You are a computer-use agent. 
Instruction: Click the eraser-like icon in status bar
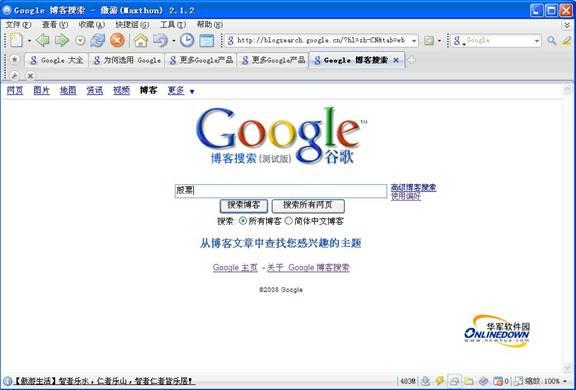coord(483,381)
